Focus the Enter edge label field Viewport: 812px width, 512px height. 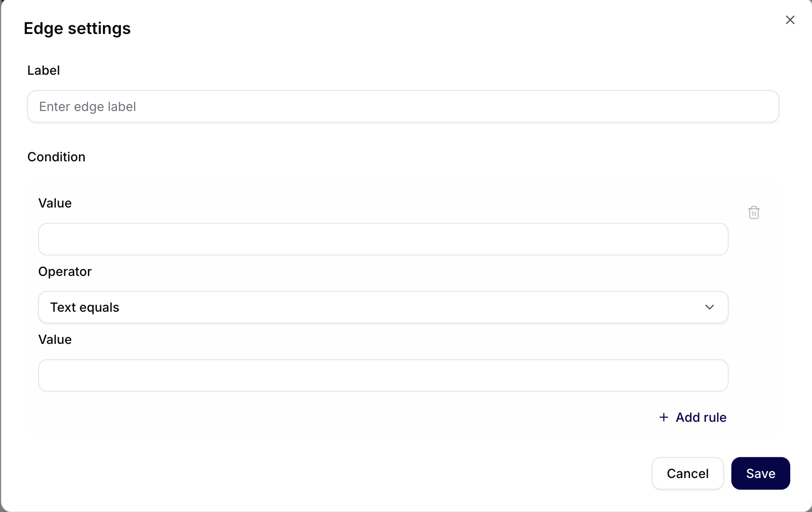[403, 106]
